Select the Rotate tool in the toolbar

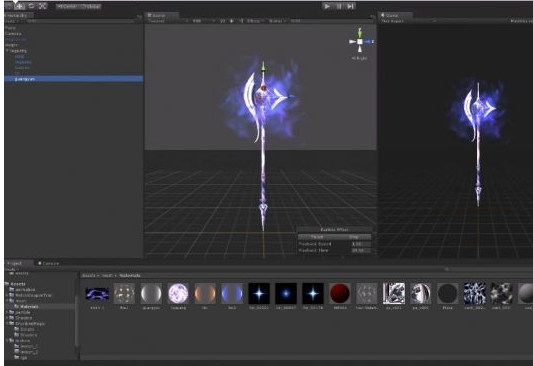pyautogui.click(x=31, y=6)
